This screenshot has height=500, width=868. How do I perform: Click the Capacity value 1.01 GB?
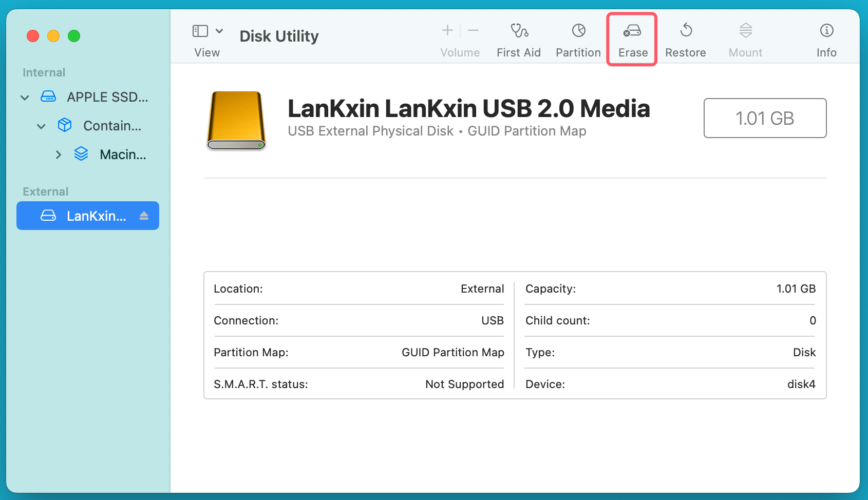tap(796, 289)
